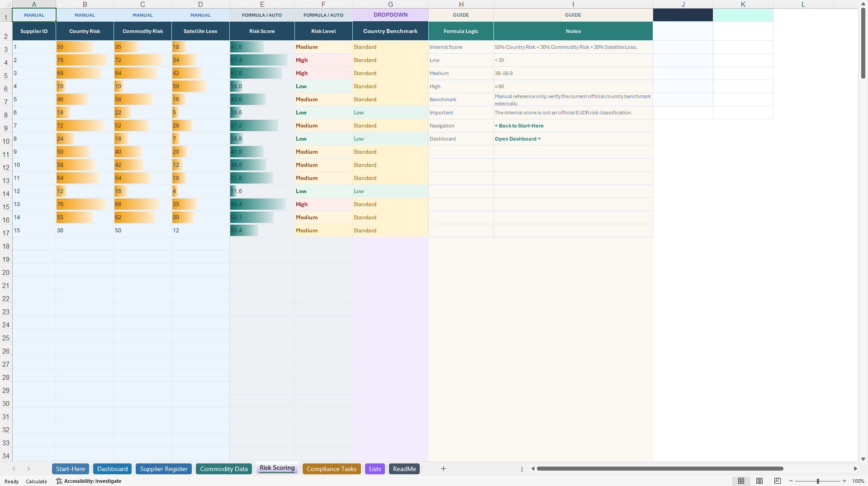Open the Compliance Tasks sheet tab
This screenshot has width=868, height=486.
click(332, 469)
